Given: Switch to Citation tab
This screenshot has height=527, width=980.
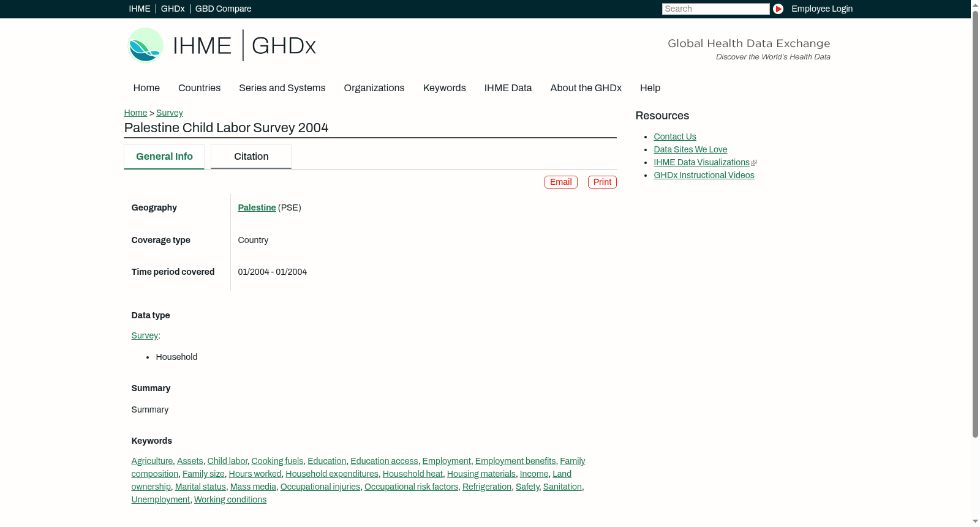Looking at the screenshot, I should [251, 157].
